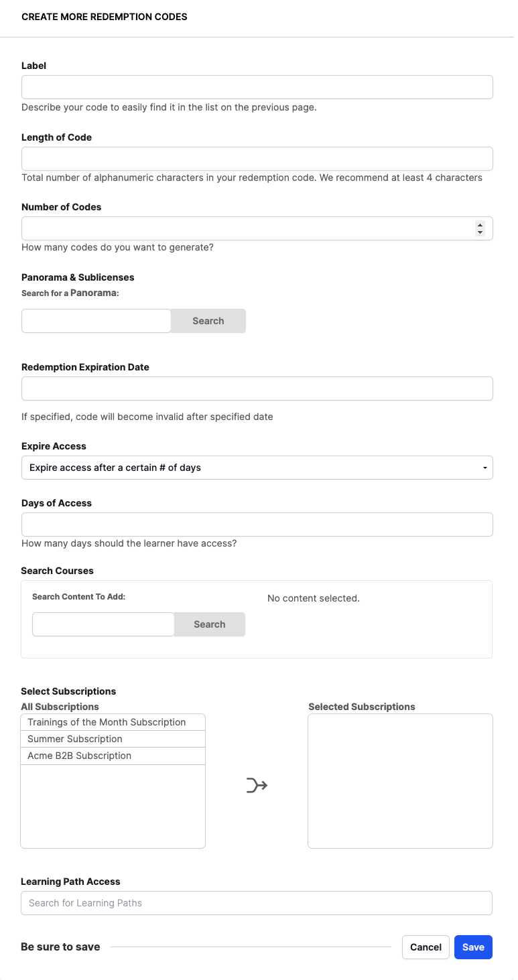Click the Redemption Expiration Date field
This screenshot has height=980, width=518.
(x=257, y=388)
